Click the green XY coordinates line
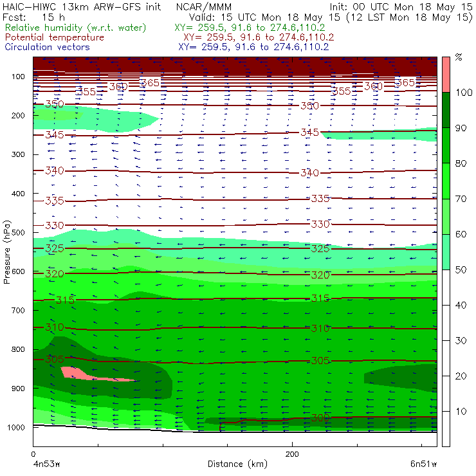 pos(250,28)
